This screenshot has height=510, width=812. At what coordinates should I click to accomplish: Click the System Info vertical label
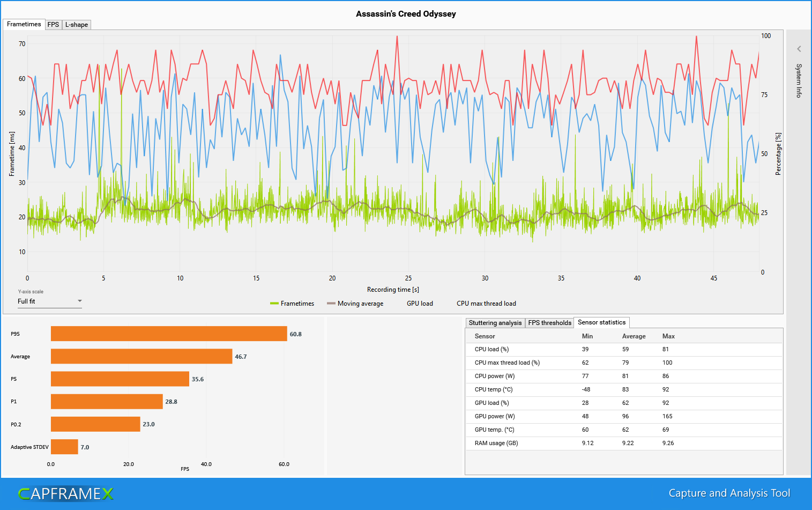click(x=799, y=80)
